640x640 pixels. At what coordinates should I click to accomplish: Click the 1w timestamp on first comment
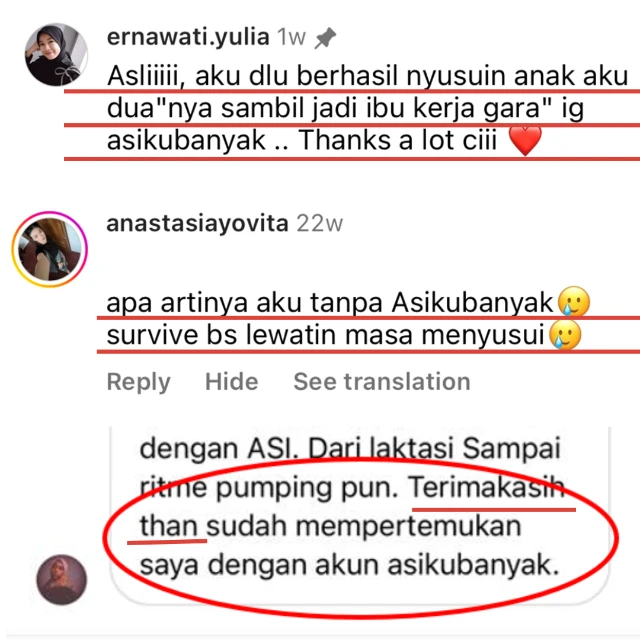291,38
